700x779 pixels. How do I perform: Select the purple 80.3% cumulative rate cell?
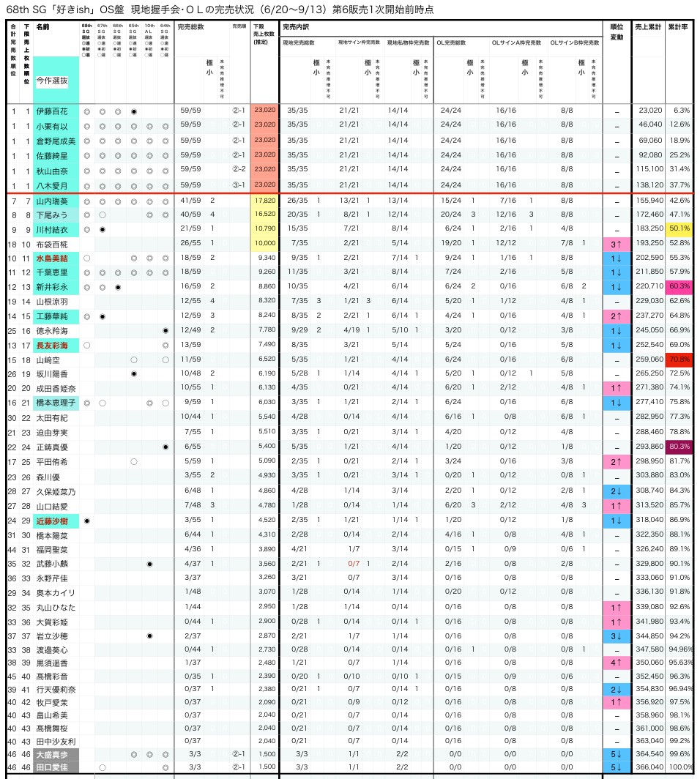tap(679, 446)
